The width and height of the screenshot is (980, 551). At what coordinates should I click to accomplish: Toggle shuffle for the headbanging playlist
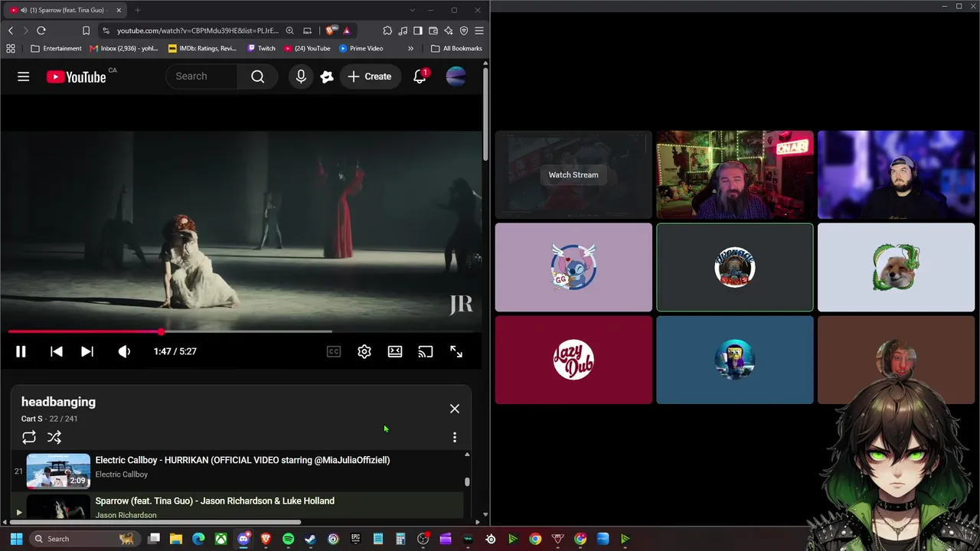tap(54, 437)
